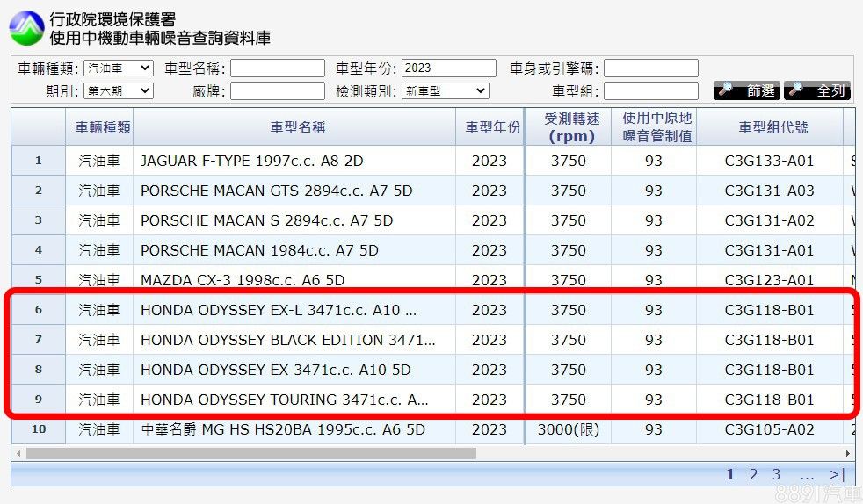Click the 受測轉速 (rpm) column header
Image resolution: width=863 pixels, height=504 pixels.
click(568, 127)
